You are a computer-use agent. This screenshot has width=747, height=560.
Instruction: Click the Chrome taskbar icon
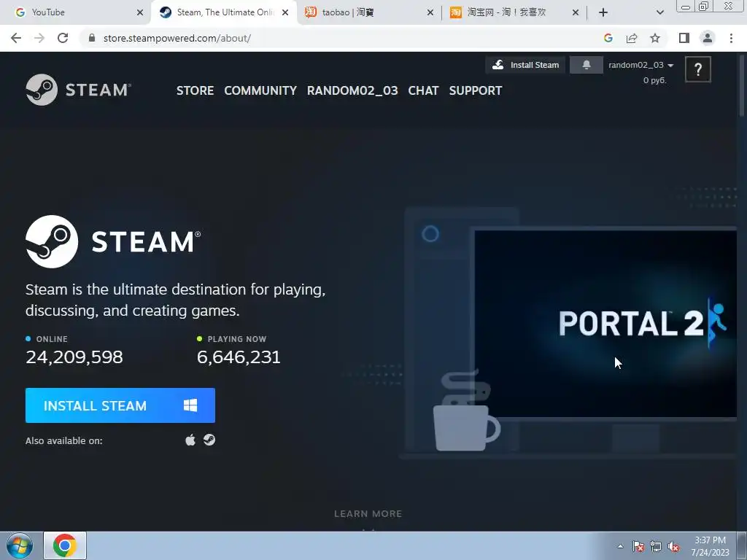tap(65, 545)
